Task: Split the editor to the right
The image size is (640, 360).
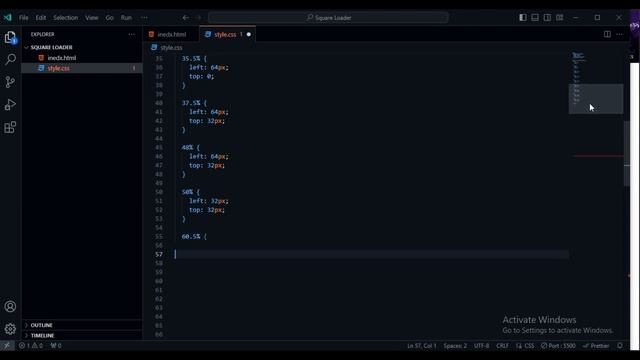Action: tap(607, 34)
